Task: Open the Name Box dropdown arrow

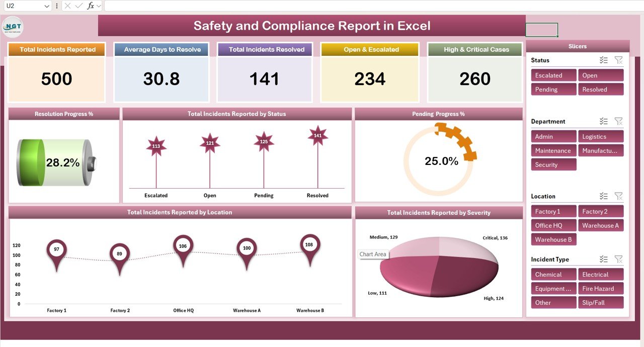Action: [47, 6]
